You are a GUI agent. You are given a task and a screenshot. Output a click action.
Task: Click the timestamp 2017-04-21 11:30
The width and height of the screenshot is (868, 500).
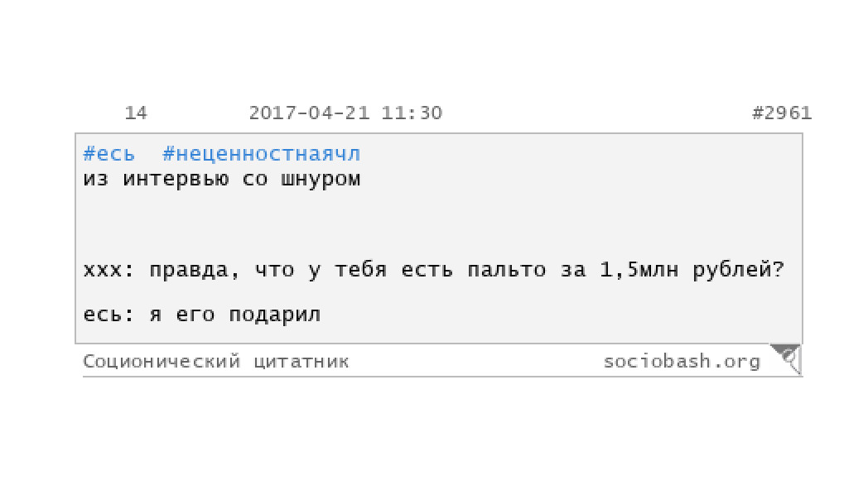(345, 113)
